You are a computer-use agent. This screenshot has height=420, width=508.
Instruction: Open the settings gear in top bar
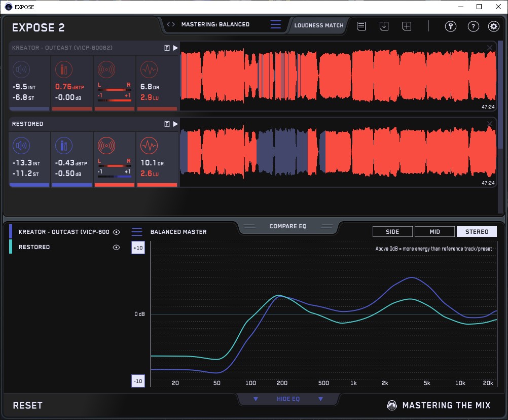(x=493, y=26)
